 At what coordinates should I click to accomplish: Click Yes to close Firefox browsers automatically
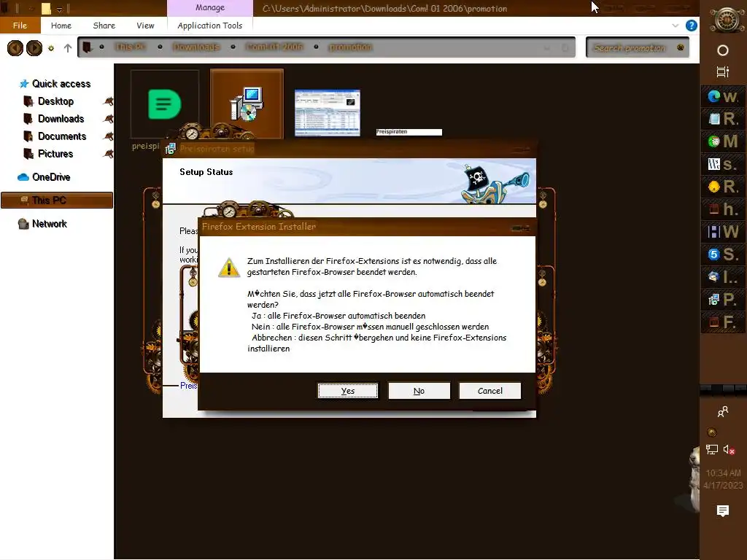click(348, 391)
